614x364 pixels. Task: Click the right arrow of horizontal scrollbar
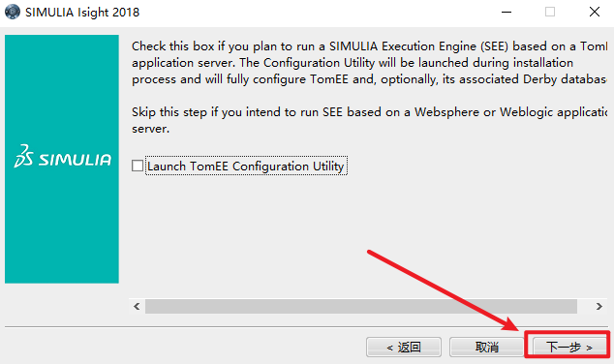pyautogui.click(x=599, y=306)
